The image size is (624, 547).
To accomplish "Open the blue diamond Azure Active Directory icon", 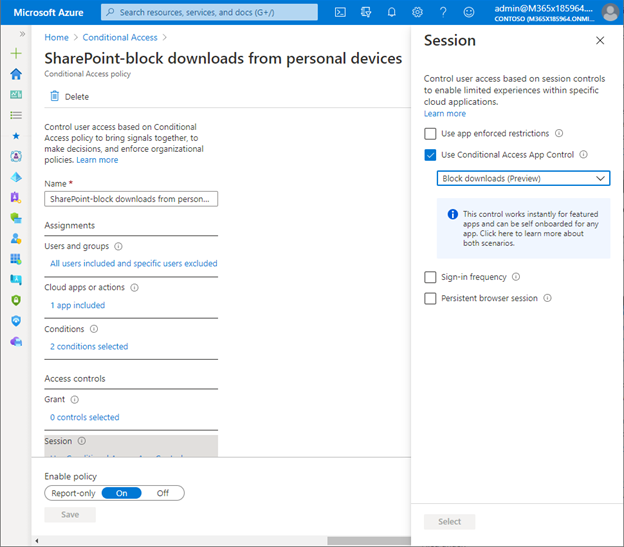I will [x=16, y=177].
